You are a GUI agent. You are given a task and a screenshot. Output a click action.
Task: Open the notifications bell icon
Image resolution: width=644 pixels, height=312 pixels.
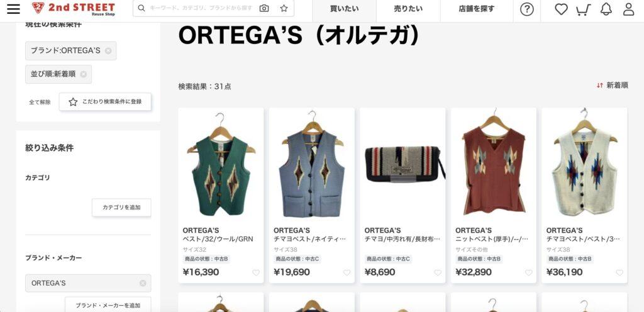click(606, 9)
